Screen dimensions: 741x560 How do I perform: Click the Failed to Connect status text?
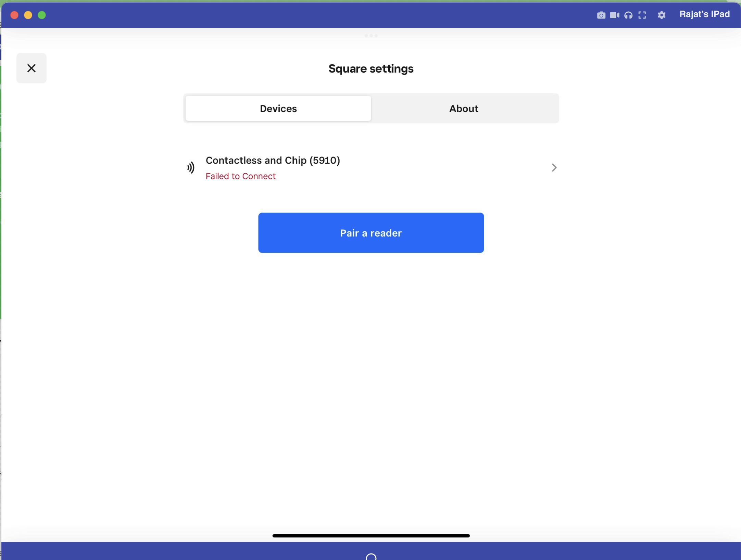click(240, 176)
